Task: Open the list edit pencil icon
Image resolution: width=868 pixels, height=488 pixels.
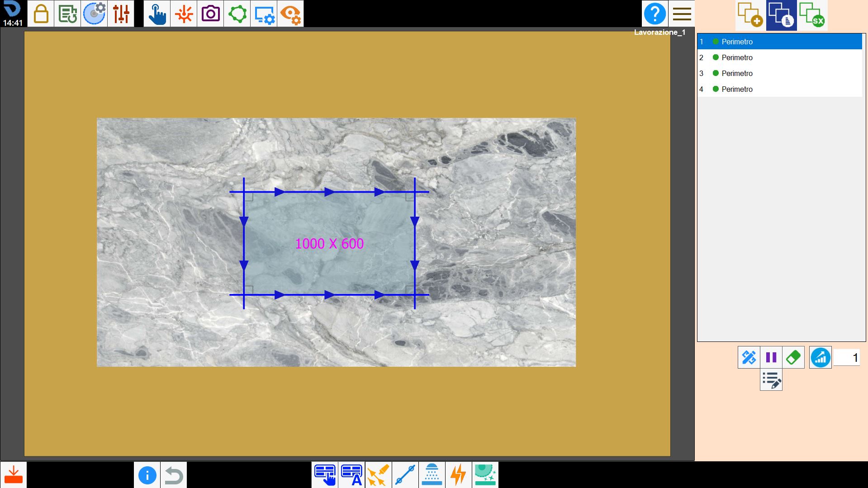Action: tap(771, 380)
